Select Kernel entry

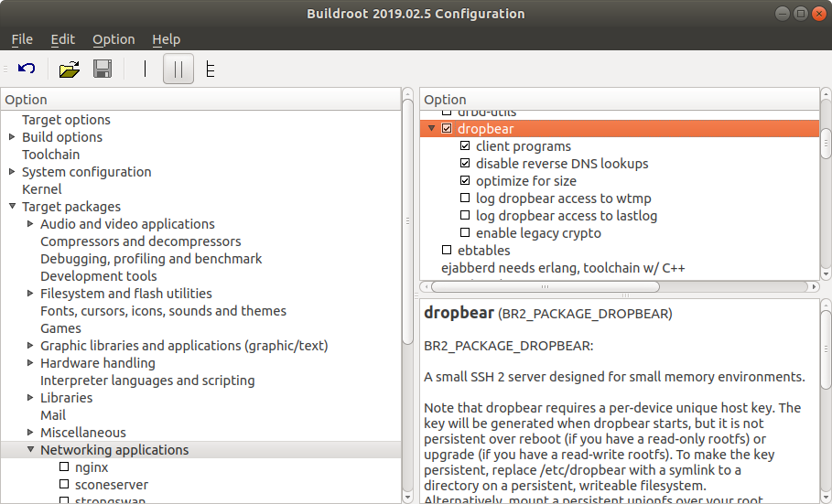tap(42, 189)
